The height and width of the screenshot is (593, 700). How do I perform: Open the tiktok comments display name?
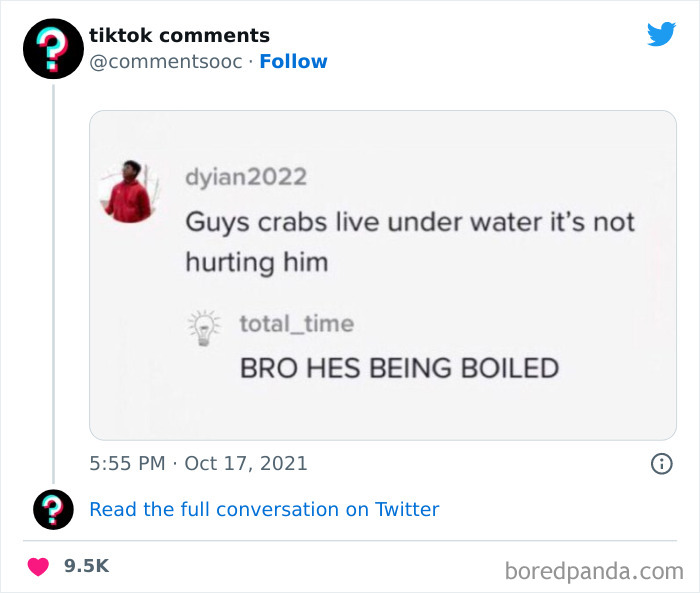(x=179, y=35)
